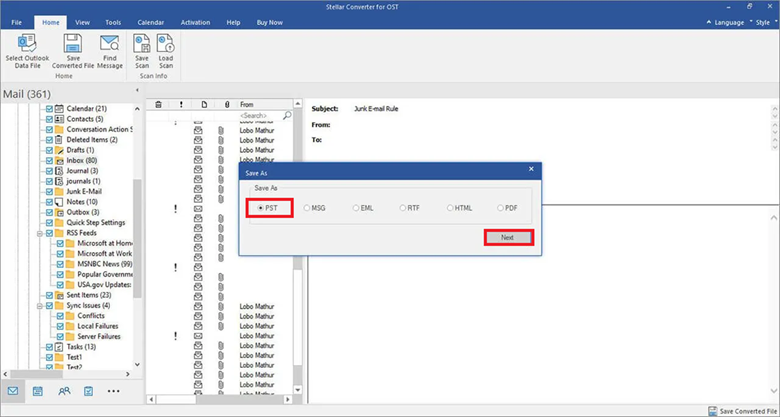The height and width of the screenshot is (417, 780).
Task: Open Calendar ribbon tab
Action: tap(151, 22)
